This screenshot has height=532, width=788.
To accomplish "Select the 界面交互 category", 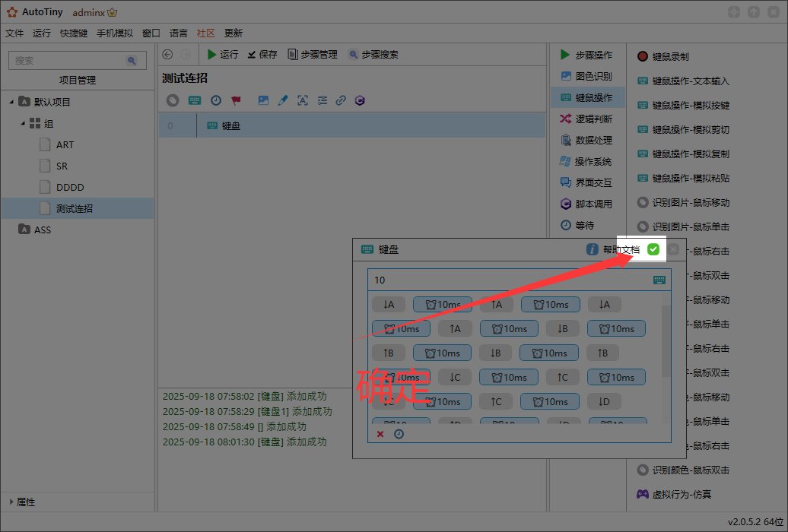I will pos(586,182).
